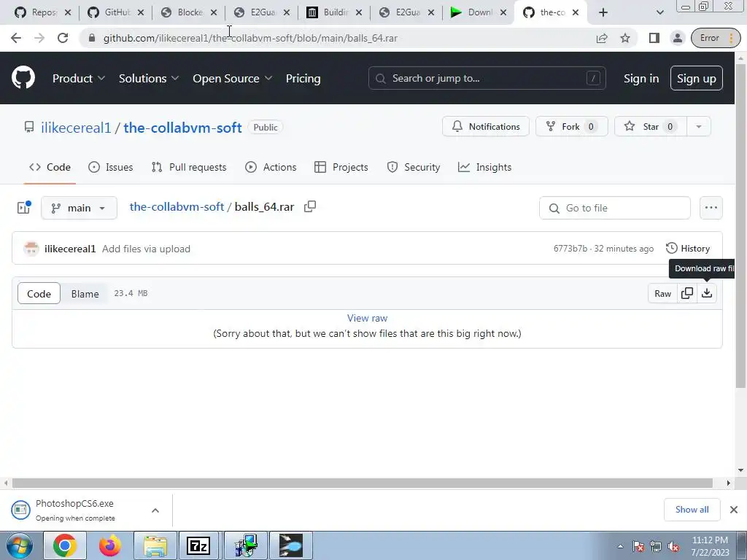Focus Go to file field

click(614, 208)
